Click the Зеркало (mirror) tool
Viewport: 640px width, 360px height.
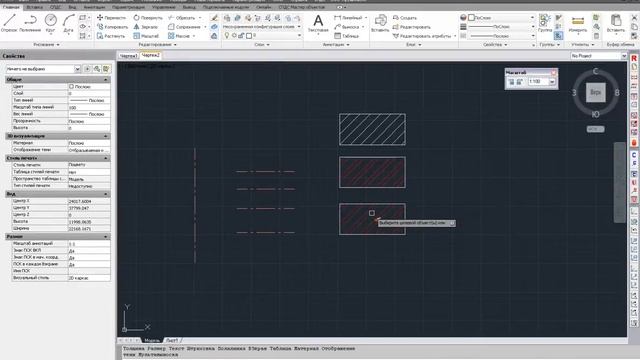[146, 27]
